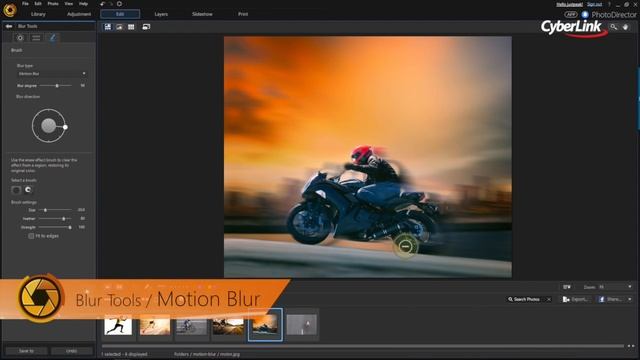Select the second filmstrip thumbnail
Image resolution: width=640 pixels, height=360 pixels.
click(155, 326)
